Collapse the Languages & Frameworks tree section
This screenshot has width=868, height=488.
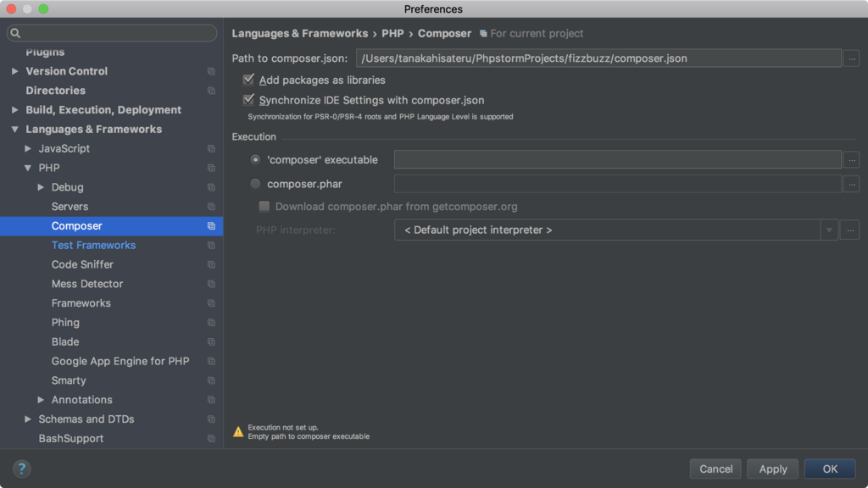click(x=14, y=130)
